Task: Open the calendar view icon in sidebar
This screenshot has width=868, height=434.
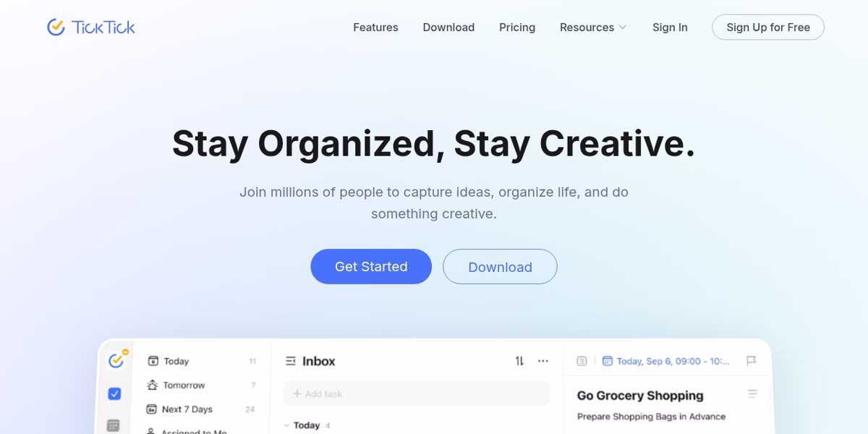Action: pos(114,425)
